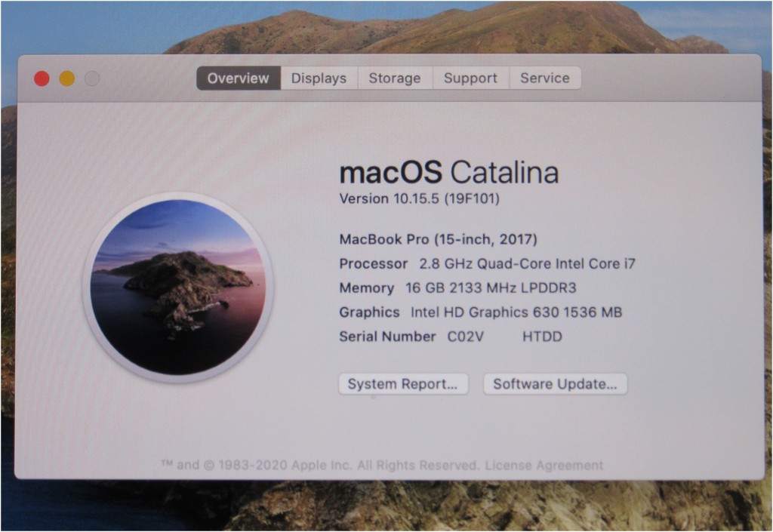Select the Storage tab

395,78
